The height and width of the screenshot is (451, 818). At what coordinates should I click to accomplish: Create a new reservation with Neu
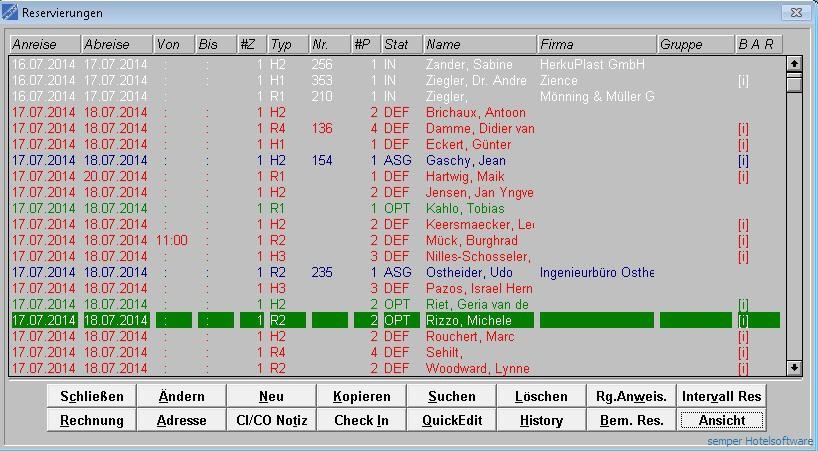tap(271, 396)
